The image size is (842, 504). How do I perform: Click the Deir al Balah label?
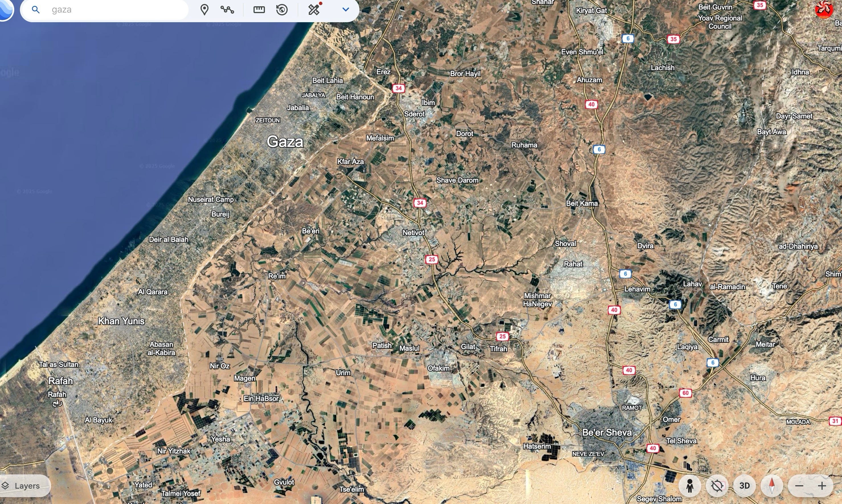tap(168, 239)
